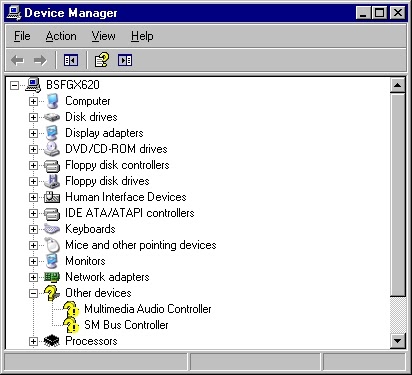
Task: Click the Network adapters card icon
Action: click(x=52, y=277)
